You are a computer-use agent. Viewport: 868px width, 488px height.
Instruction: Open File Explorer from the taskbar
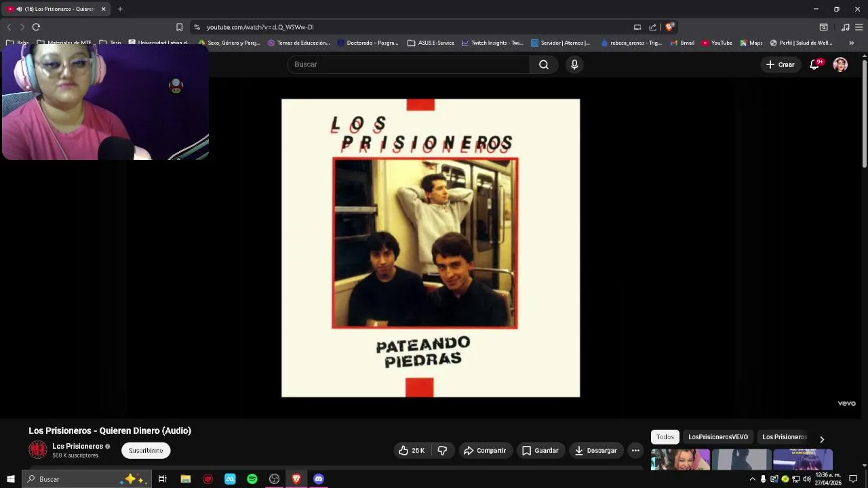[185, 479]
